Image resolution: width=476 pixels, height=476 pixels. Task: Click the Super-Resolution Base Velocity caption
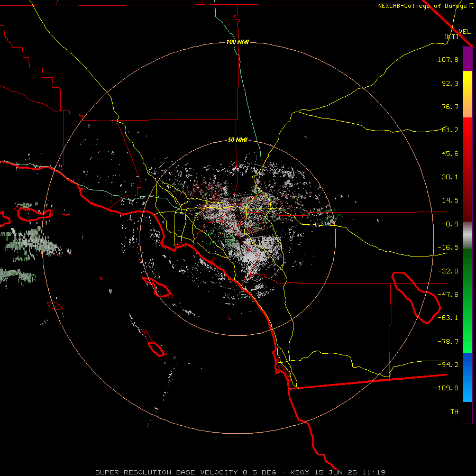tap(241, 472)
